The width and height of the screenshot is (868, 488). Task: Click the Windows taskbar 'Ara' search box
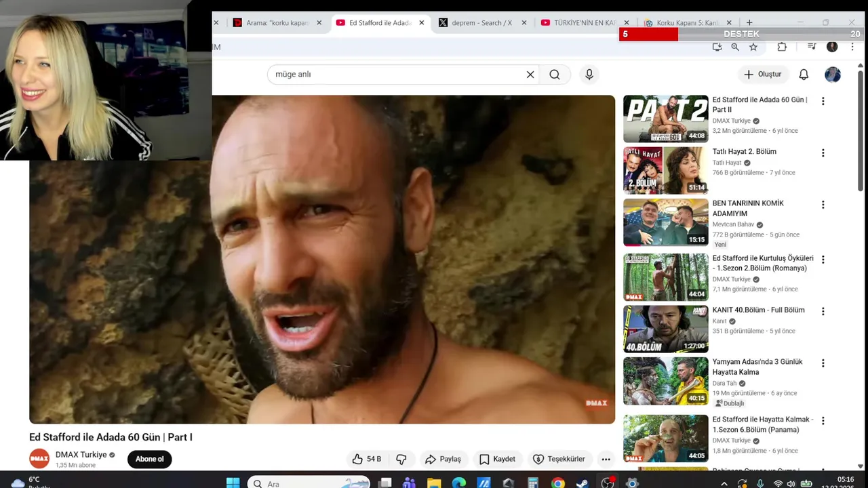point(309,483)
